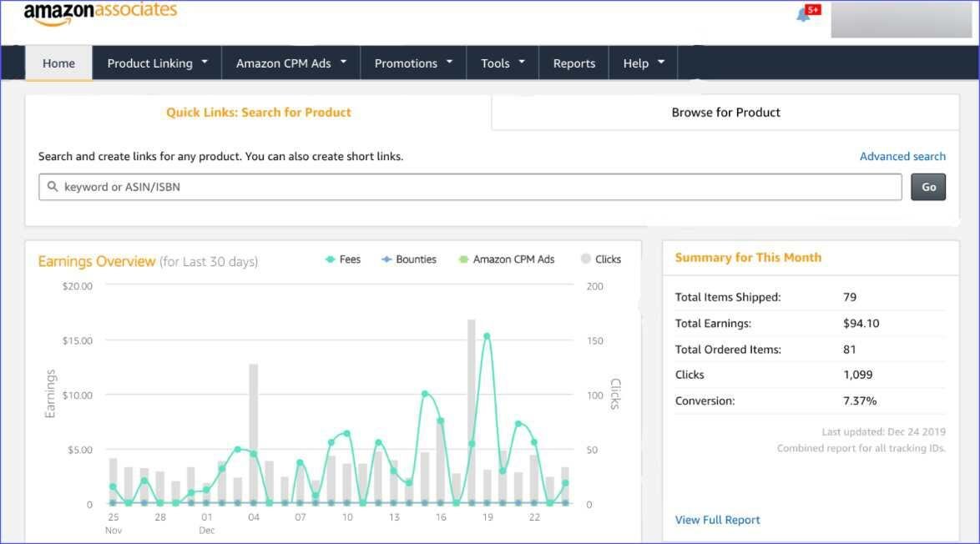Expand the Tools dropdown menu
This screenshot has width=980, height=544.
(x=502, y=63)
